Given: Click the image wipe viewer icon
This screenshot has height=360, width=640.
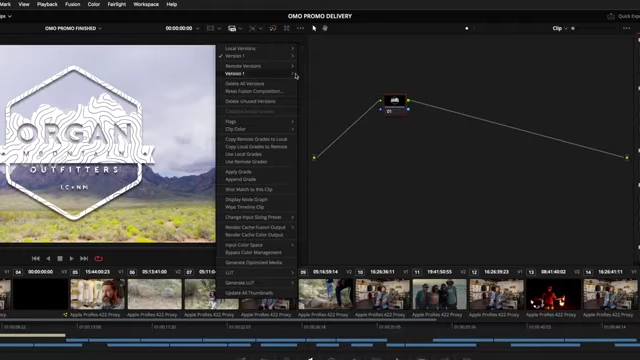Looking at the screenshot, I should 210,29.
